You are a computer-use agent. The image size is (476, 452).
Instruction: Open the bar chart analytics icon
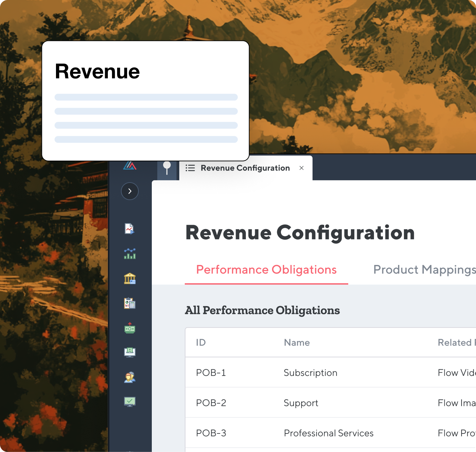(x=130, y=254)
